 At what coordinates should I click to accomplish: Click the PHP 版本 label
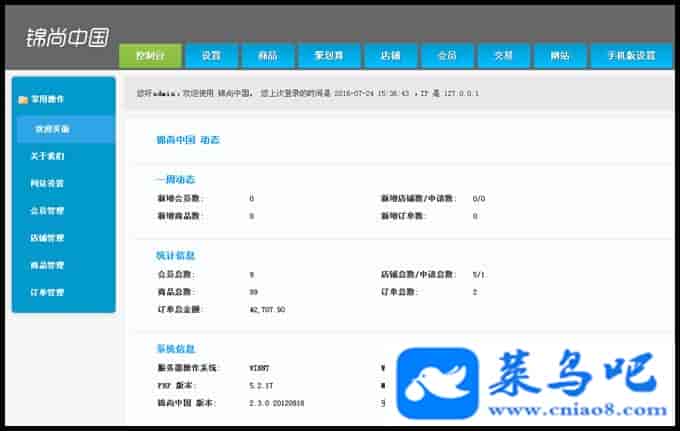point(175,385)
